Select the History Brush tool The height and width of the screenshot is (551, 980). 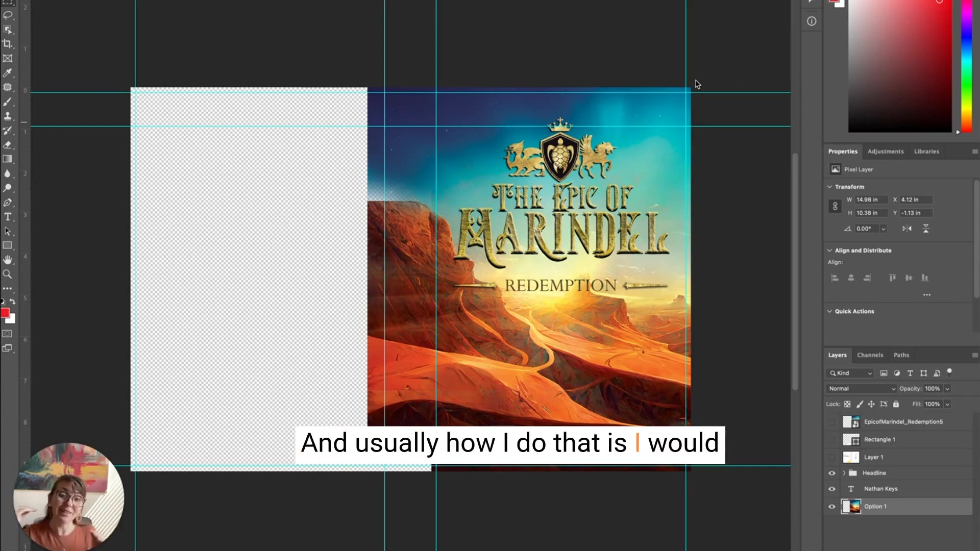8,131
